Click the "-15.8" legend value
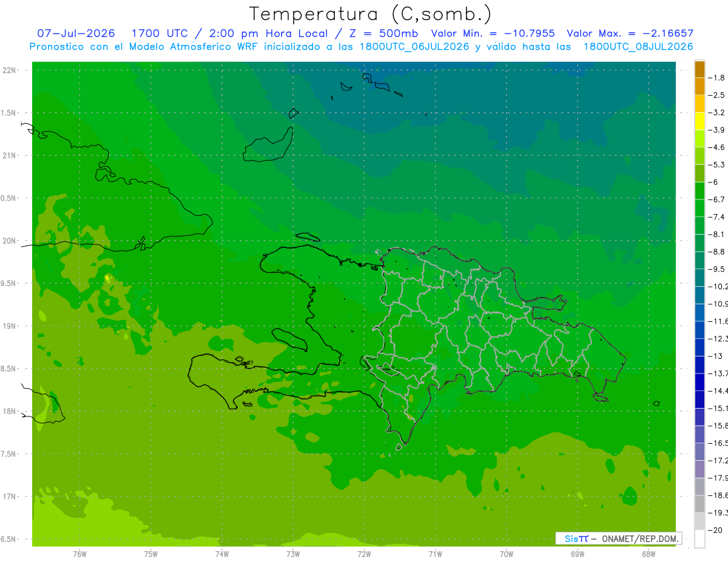This screenshot has height=562, width=728. tap(718, 426)
